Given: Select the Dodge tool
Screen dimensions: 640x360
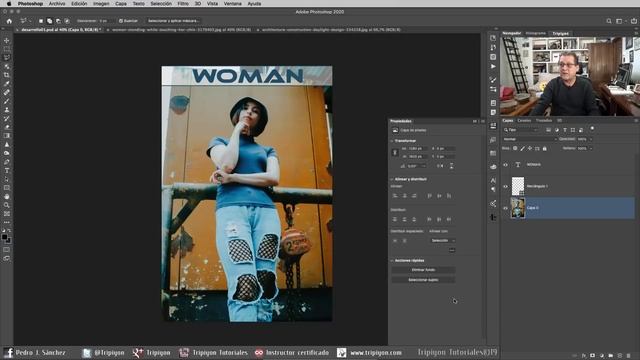Looking at the screenshot, I should point(7,153).
